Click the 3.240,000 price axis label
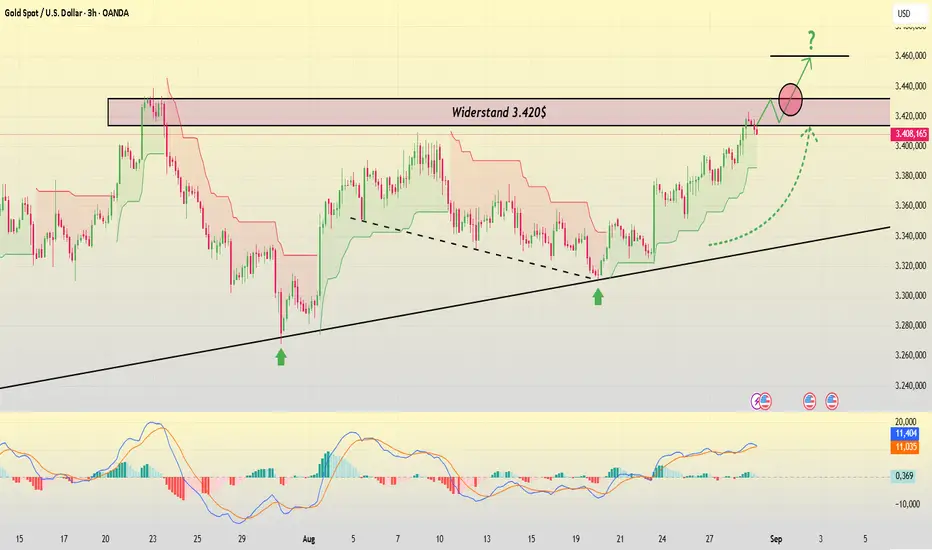 (x=910, y=385)
